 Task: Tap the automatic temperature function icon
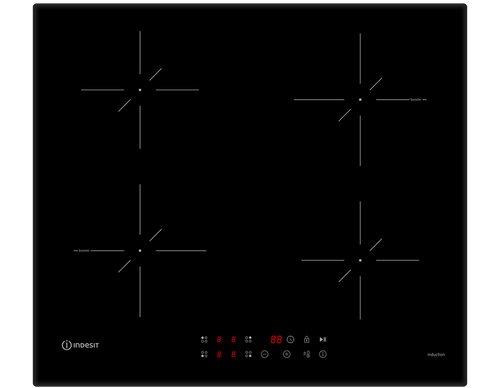pos(306,354)
